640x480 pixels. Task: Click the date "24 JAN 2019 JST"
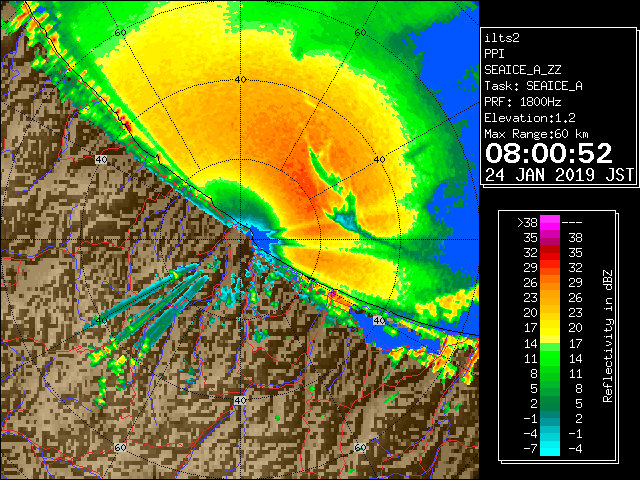coord(559,175)
